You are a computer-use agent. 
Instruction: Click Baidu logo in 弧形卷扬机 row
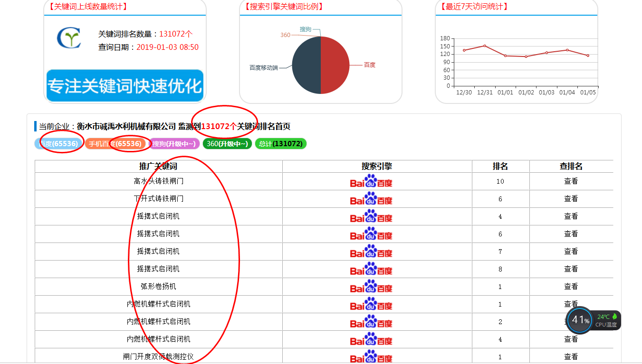tap(371, 287)
